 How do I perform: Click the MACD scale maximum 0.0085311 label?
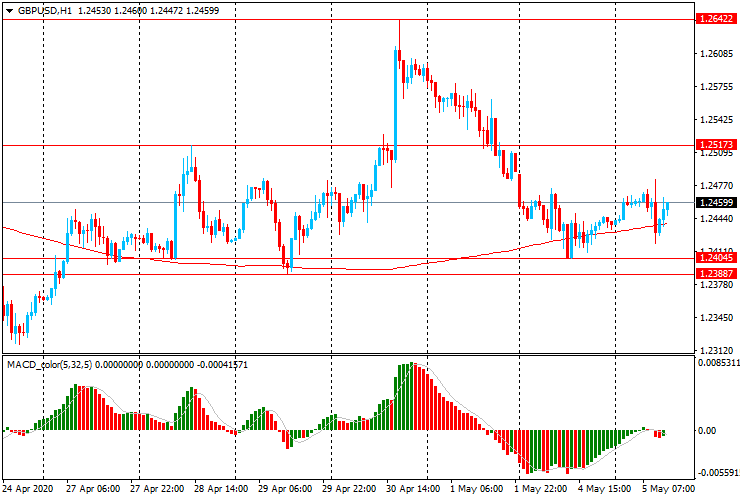point(718,364)
